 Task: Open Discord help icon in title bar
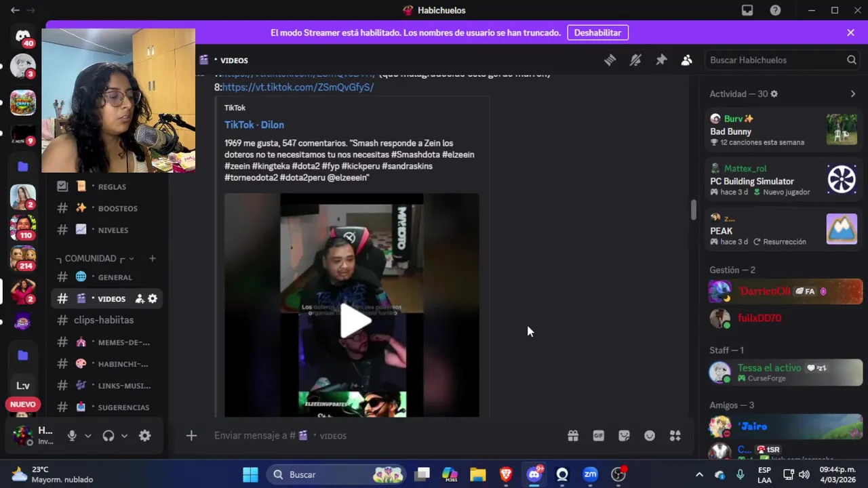775,10
